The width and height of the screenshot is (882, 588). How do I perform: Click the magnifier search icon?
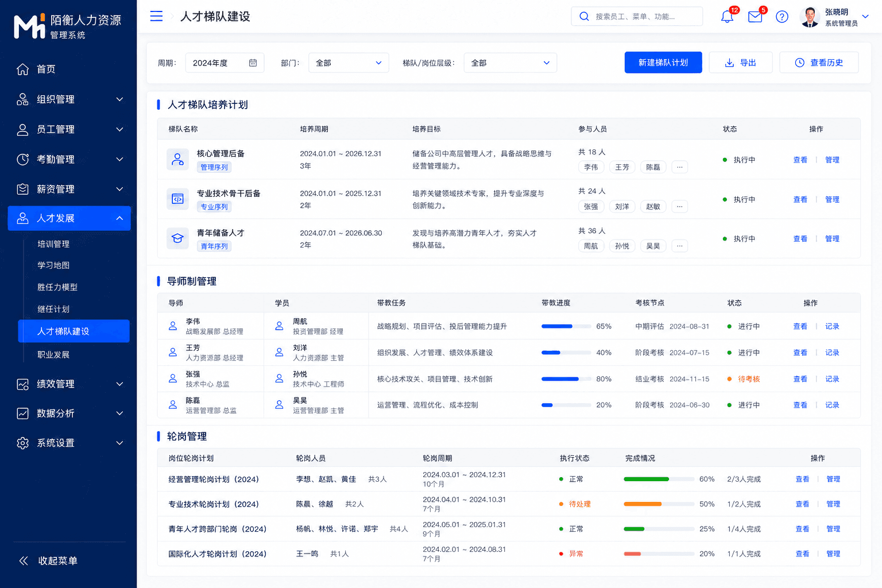click(584, 17)
